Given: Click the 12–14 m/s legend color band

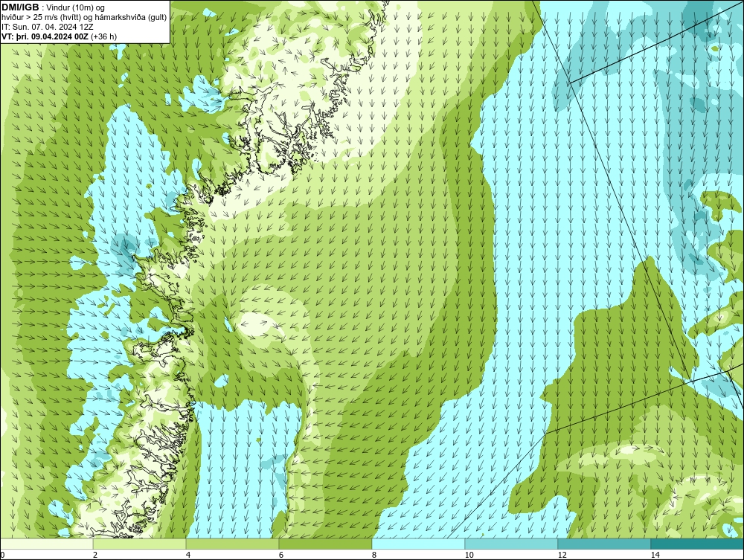Looking at the screenshot, I should [604, 544].
